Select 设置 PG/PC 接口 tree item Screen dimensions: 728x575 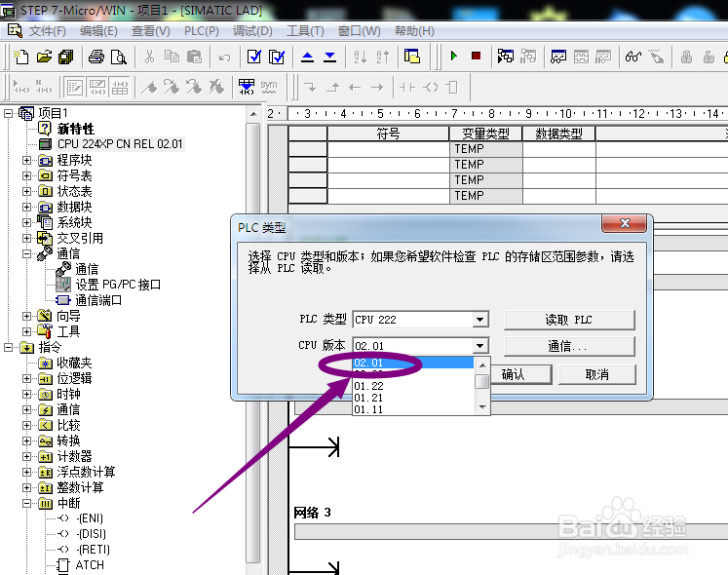coord(118,285)
